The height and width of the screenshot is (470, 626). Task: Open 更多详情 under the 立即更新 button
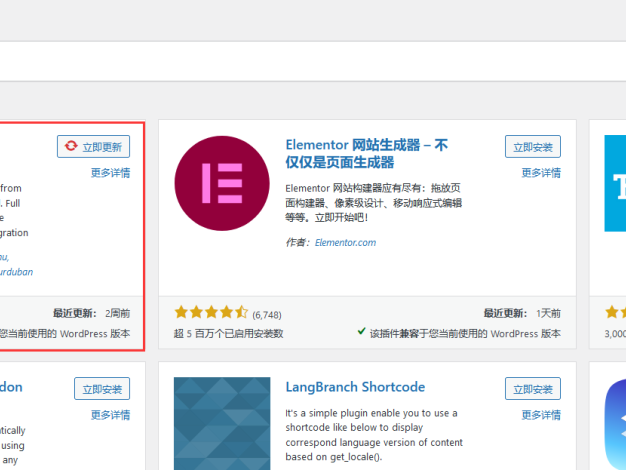pyautogui.click(x=110, y=173)
